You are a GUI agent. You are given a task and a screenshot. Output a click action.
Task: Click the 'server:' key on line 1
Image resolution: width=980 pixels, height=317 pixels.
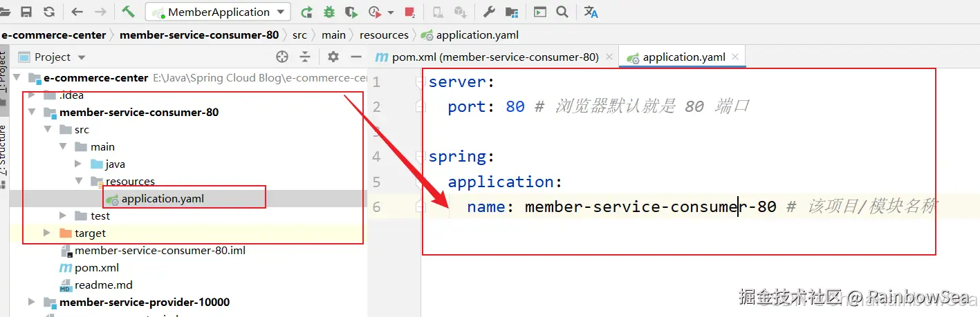[462, 81]
